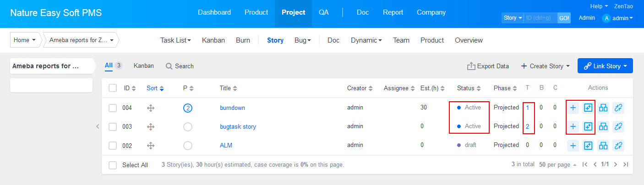Switch to the Kanban view tab
This screenshot has height=185, width=644.
click(x=143, y=65)
